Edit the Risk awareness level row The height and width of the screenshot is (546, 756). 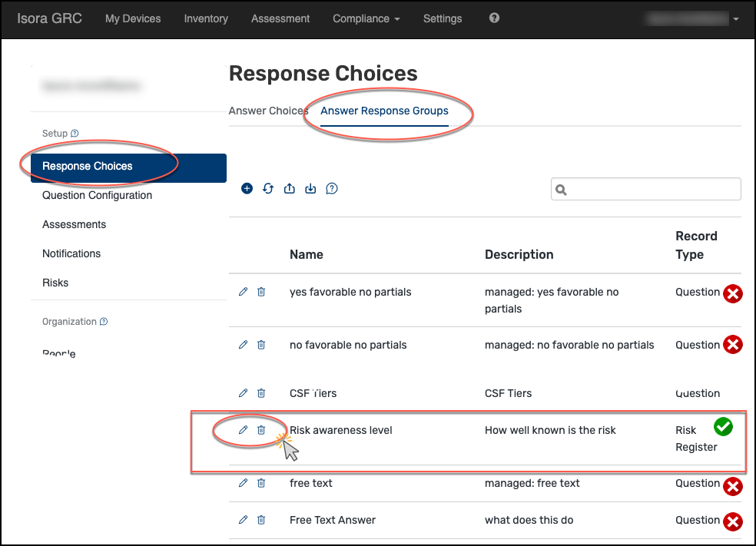[244, 430]
